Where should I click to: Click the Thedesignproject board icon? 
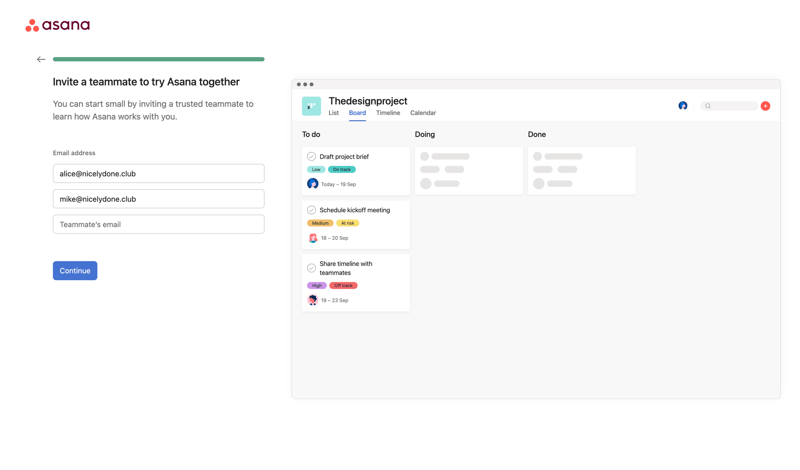point(311,106)
